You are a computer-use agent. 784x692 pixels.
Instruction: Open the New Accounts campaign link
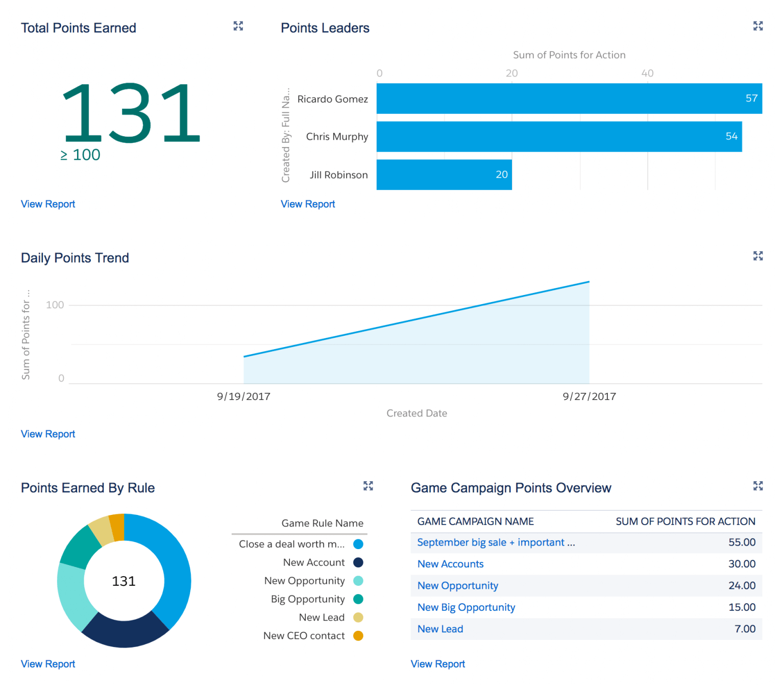tap(450, 564)
